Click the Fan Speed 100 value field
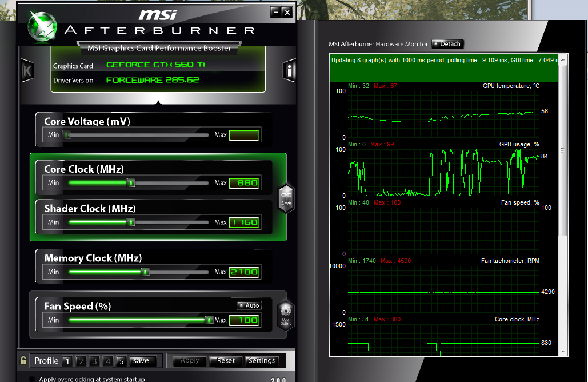Screen dimensions: 588x382 pyautogui.click(x=244, y=320)
